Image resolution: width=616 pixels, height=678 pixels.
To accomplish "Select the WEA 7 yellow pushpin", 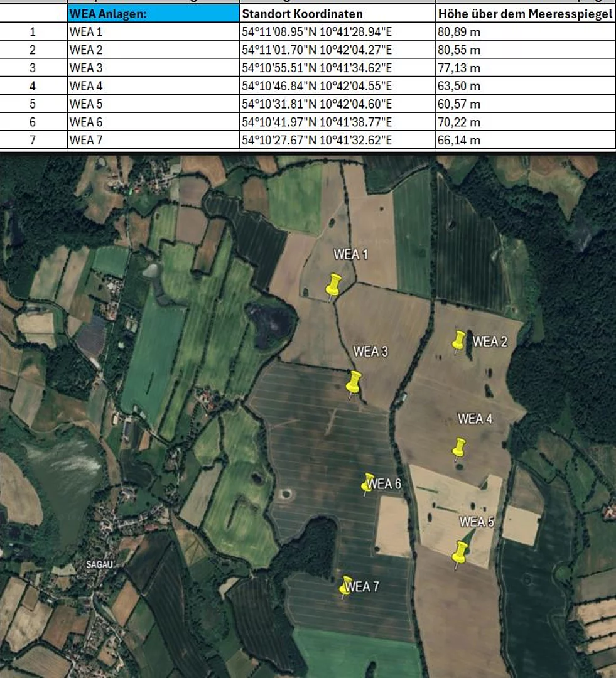I will tap(345, 585).
